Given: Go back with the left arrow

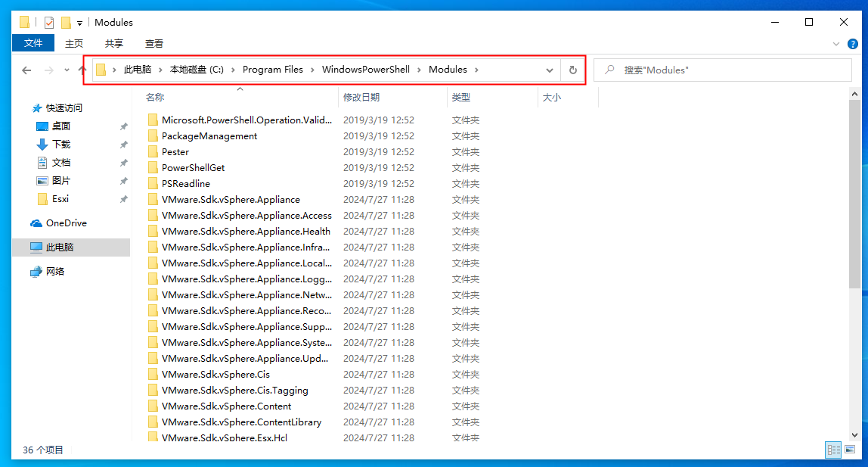Looking at the screenshot, I should [26, 70].
